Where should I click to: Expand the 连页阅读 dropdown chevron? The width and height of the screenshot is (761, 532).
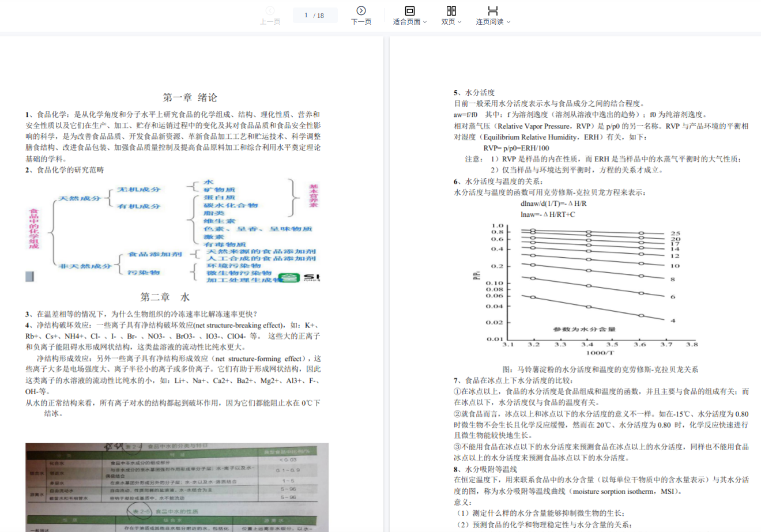pos(508,22)
